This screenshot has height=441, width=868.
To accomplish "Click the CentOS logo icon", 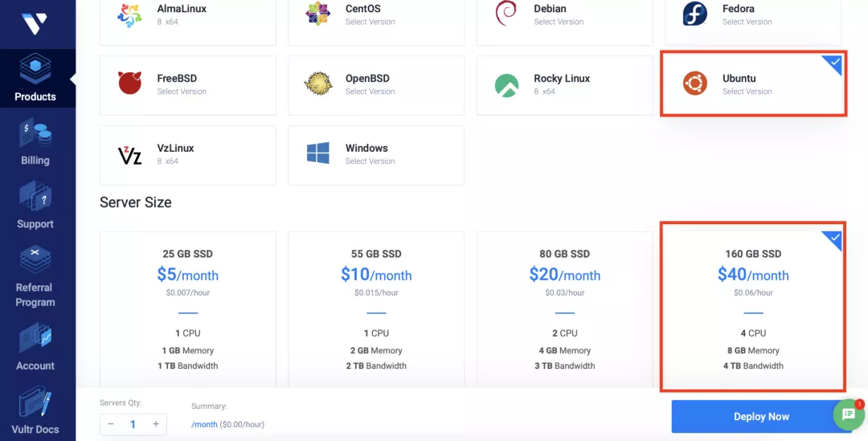I will click(318, 14).
